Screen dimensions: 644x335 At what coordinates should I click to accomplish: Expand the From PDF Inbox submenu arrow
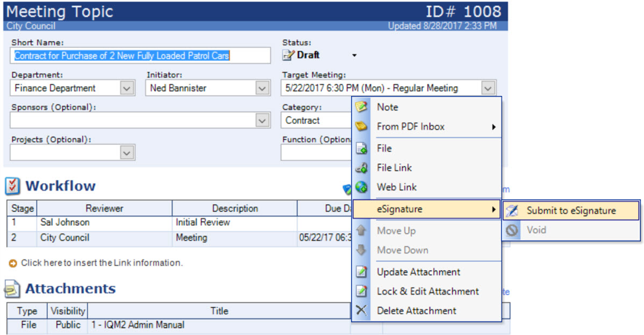tap(494, 127)
